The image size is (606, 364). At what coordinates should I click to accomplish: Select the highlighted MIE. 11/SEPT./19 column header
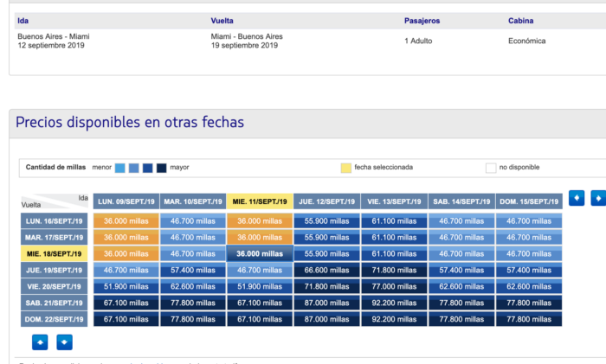[260, 201]
